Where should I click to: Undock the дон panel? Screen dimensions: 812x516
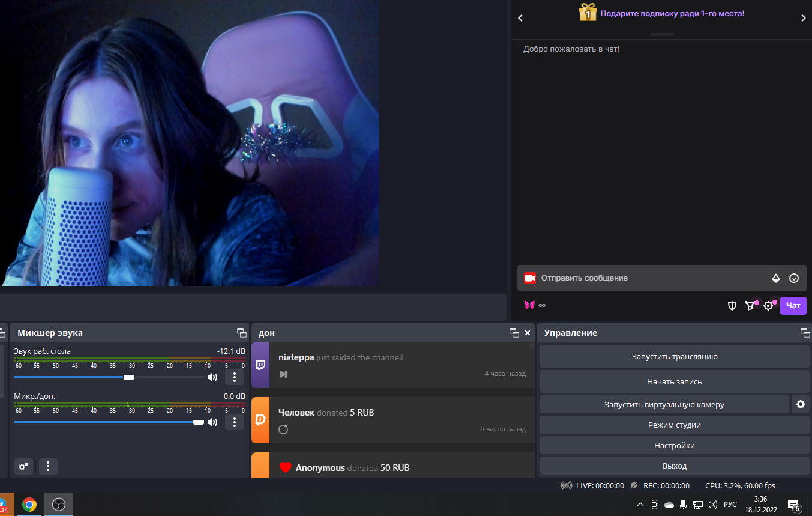pos(514,333)
